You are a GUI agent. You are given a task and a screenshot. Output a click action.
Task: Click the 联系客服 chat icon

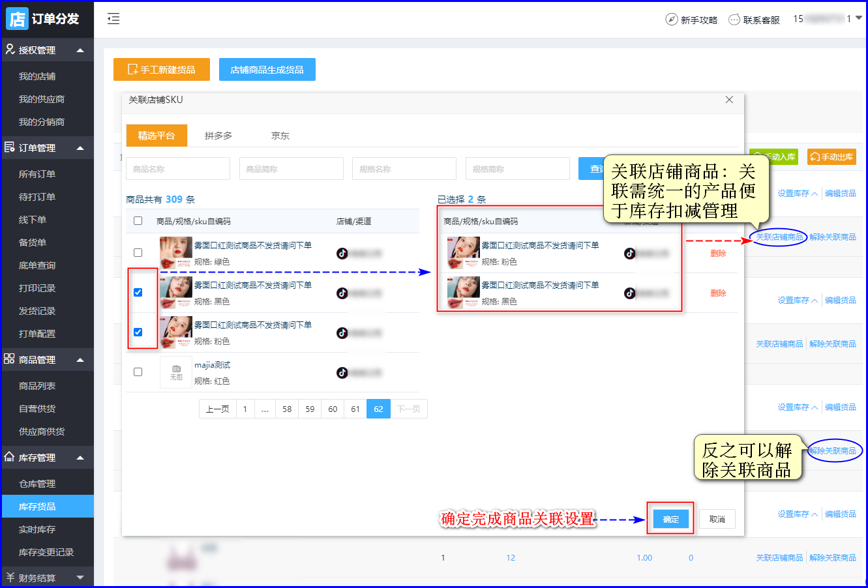pyautogui.click(x=734, y=20)
